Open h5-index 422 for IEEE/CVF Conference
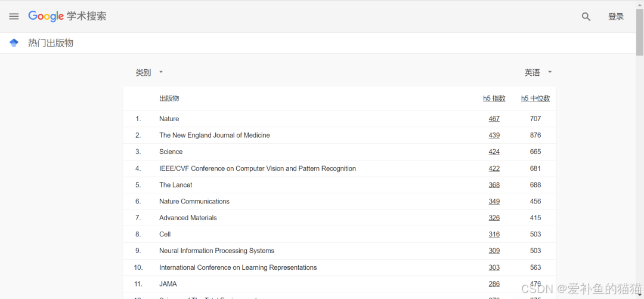644x299 pixels. (x=494, y=169)
